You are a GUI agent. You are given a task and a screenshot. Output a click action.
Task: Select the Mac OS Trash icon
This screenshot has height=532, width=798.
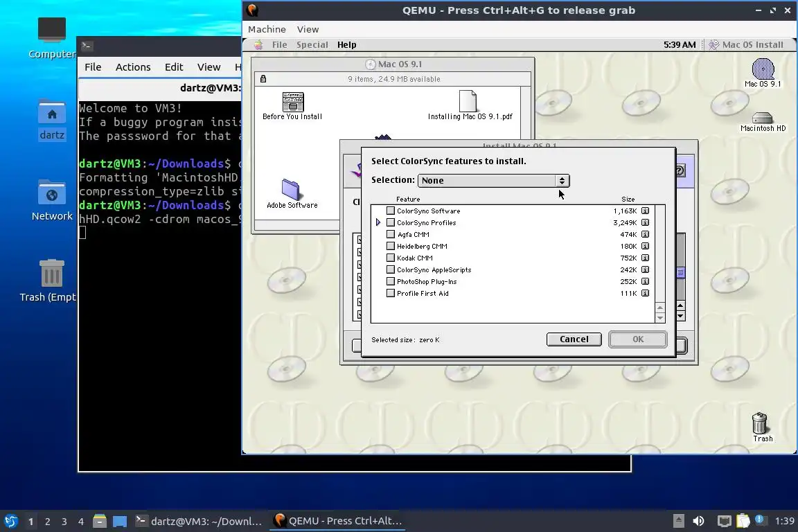[759, 423]
